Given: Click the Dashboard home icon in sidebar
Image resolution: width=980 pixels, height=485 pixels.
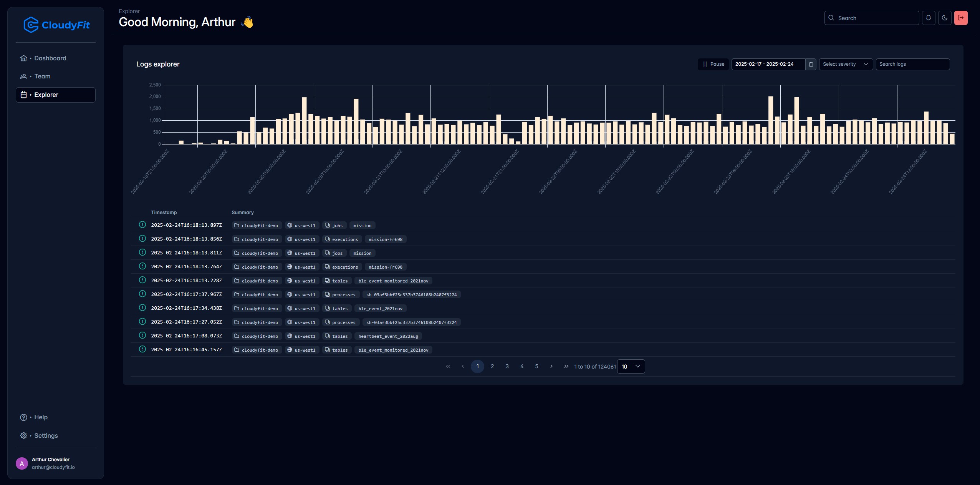Looking at the screenshot, I should [x=24, y=58].
